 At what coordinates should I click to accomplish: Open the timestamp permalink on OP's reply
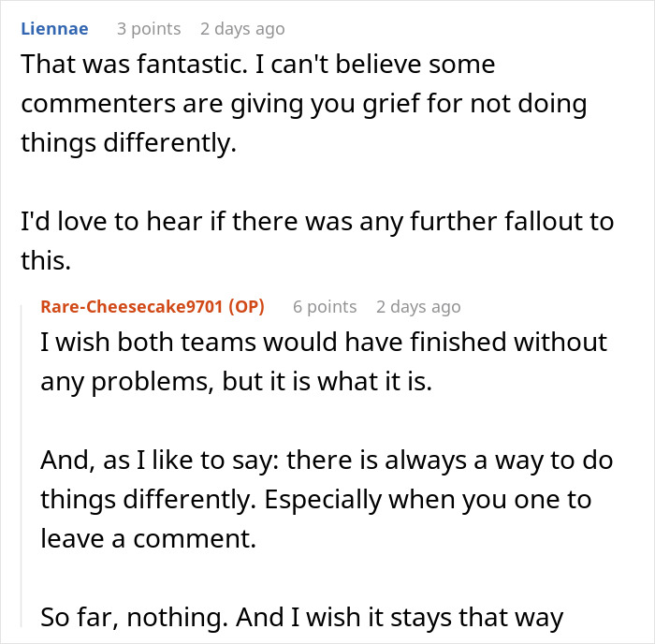pyautogui.click(x=418, y=307)
